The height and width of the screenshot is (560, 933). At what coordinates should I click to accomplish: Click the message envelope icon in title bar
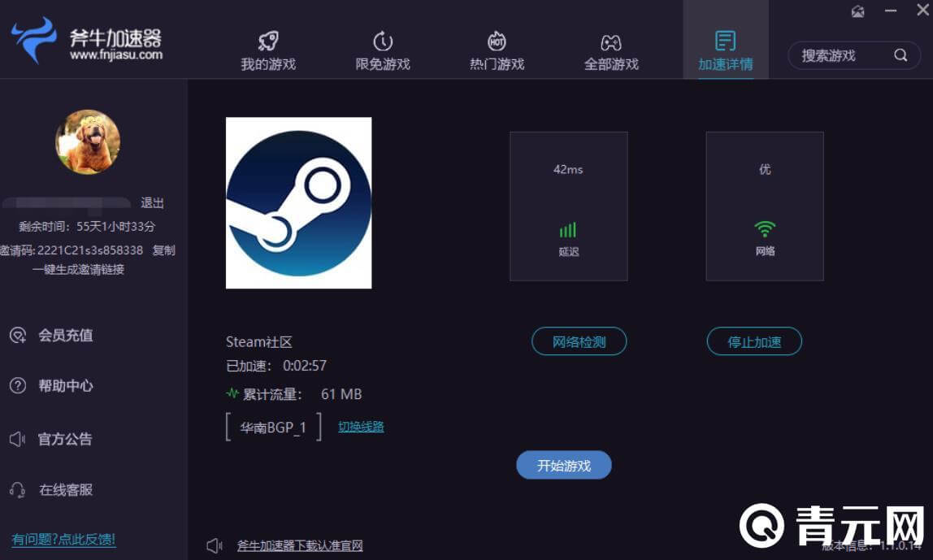[x=857, y=11]
